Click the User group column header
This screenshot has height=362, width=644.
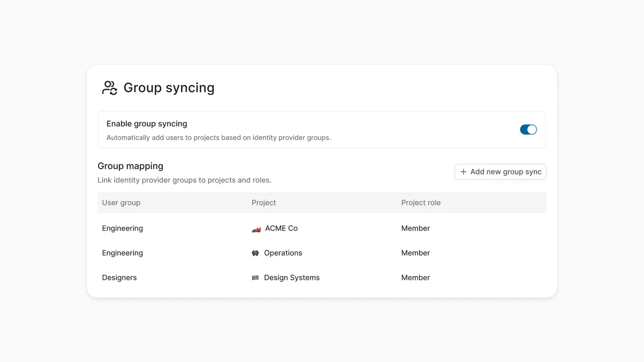[121, 203]
